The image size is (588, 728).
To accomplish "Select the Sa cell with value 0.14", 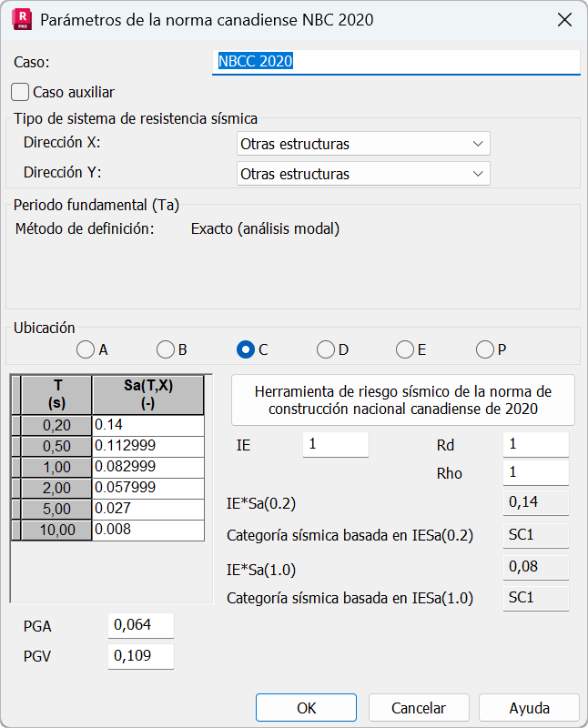I will point(148,425).
